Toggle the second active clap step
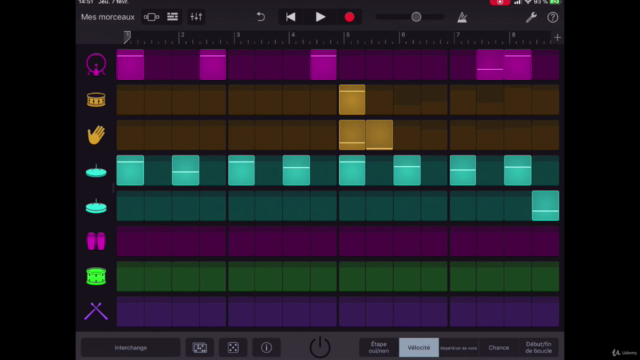The width and height of the screenshot is (640, 360). pyautogui.click(x=380, y=135)
